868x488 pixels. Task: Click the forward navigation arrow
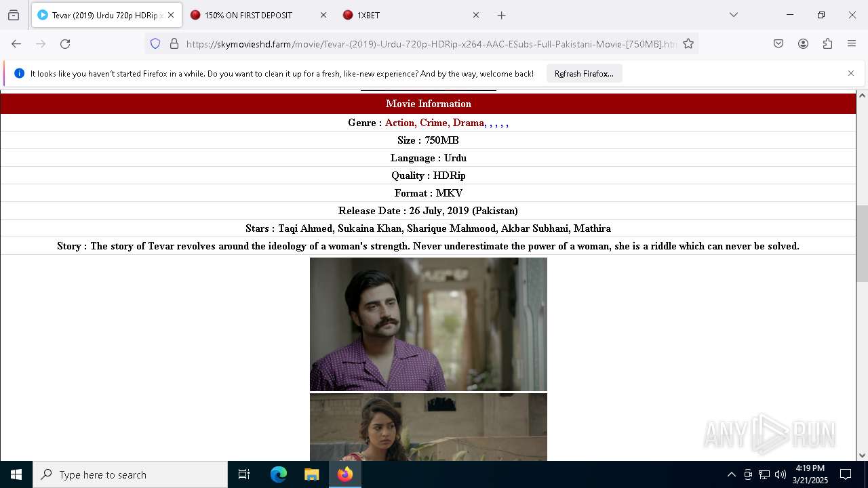(x=41, y=43)
